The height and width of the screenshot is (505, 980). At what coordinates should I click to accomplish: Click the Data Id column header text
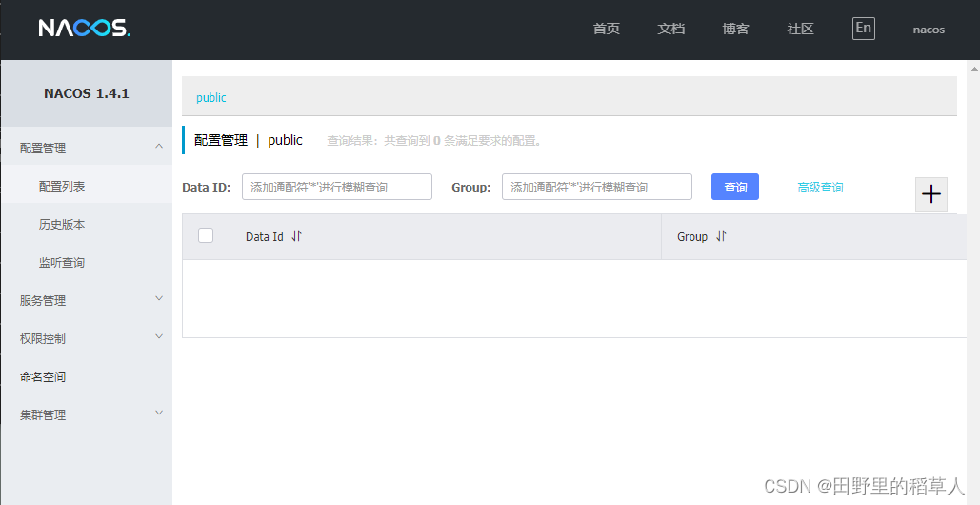265,237
